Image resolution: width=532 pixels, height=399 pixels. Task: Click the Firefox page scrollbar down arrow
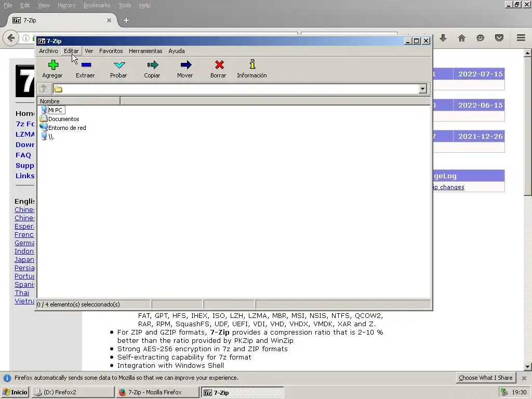tap(528, 366)
